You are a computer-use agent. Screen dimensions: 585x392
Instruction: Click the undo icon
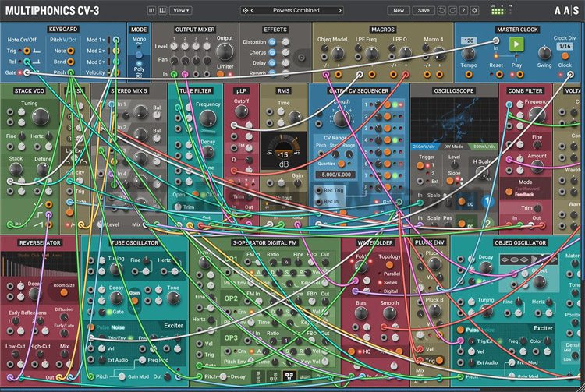[441, 10]
